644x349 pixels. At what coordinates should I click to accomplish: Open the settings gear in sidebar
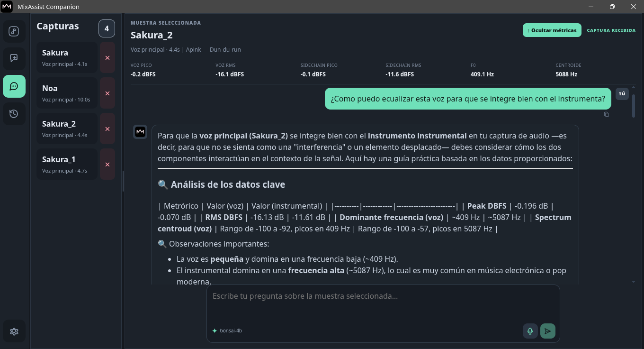click(x=14, y=331)
